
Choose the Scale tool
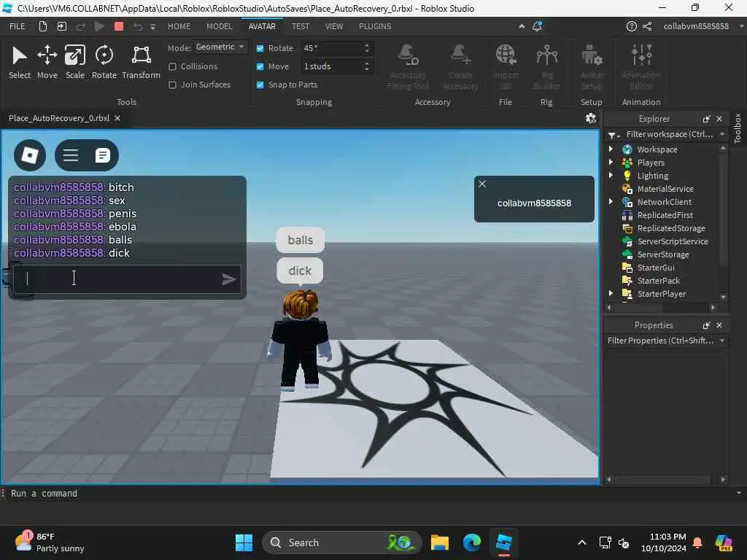pos(75,62)
